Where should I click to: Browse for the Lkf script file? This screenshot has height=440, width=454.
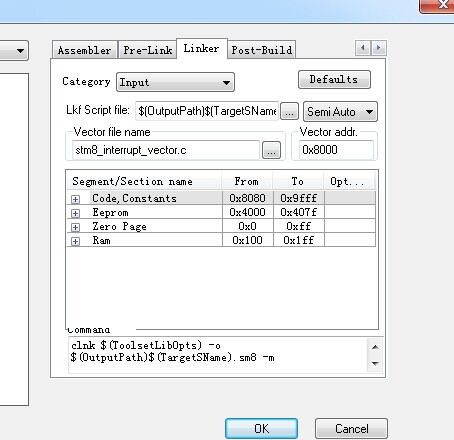(x=289, y=111)
